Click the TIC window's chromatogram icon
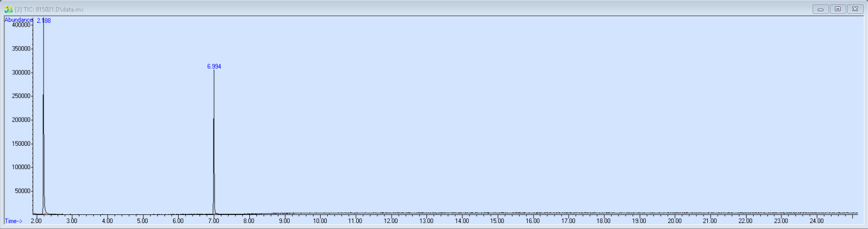 tap(8, 9)
